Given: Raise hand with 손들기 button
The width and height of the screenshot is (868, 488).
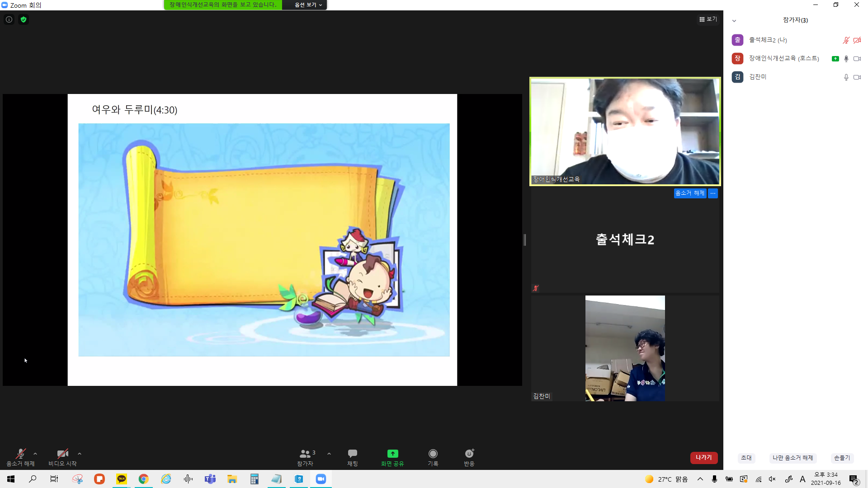Looking at the screenshot, I should point(842,458).
